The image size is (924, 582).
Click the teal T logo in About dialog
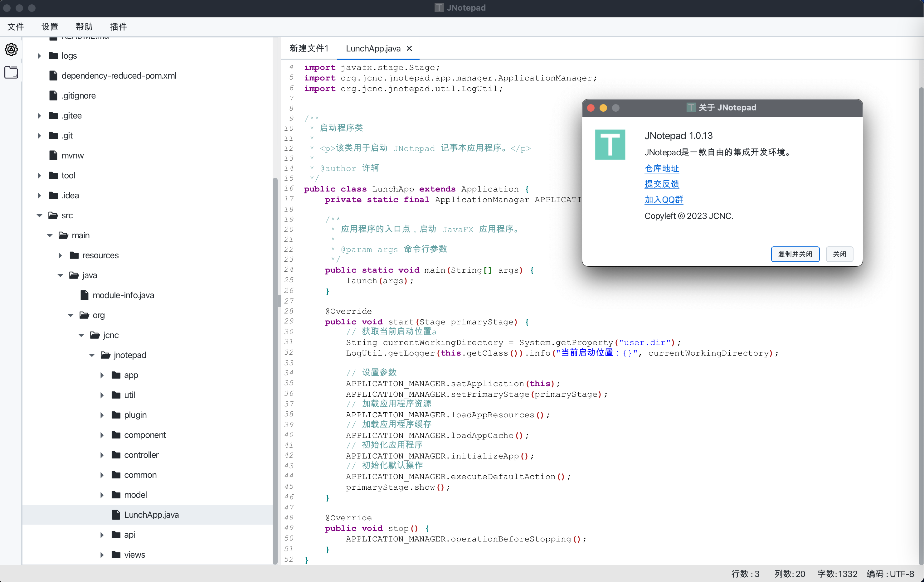pyautogui.click(x=610, y=145)
